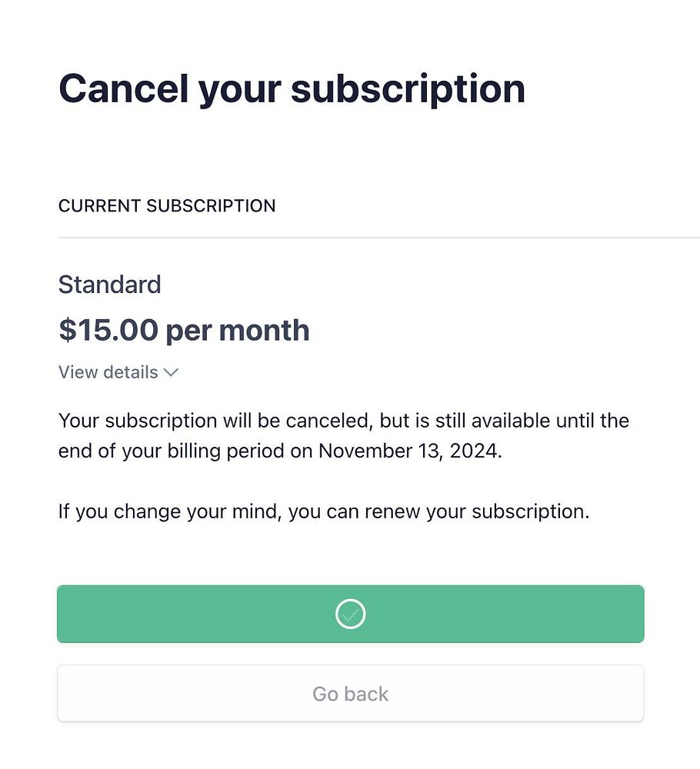This screenshot has width=700, height=769.
Task: Click the Go back button
Action: [x=350, y=694]
